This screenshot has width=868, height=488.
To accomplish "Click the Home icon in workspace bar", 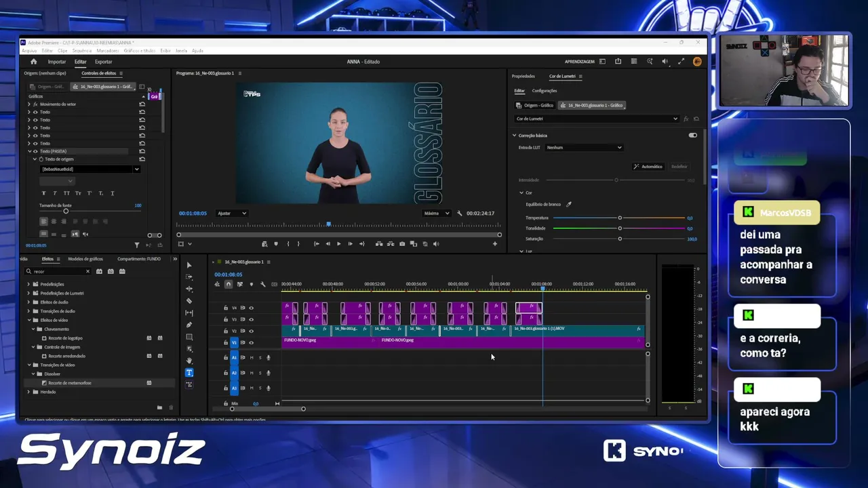I will coord(33,62).
